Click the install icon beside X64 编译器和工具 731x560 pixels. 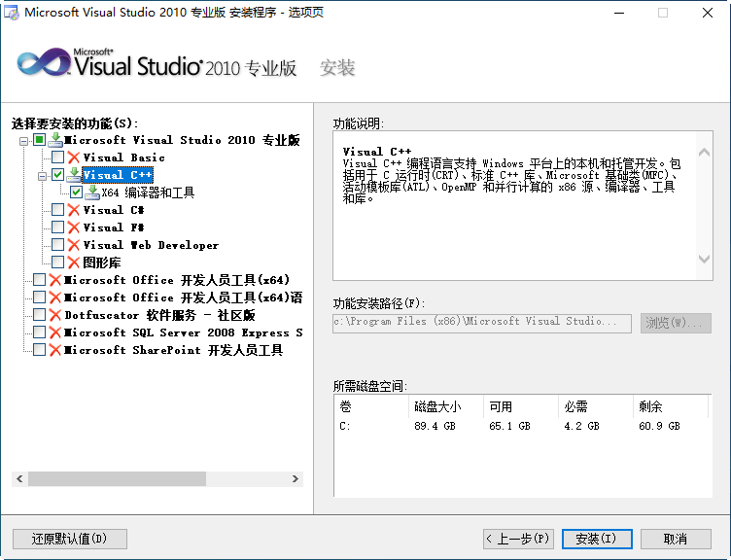[92, 192]
